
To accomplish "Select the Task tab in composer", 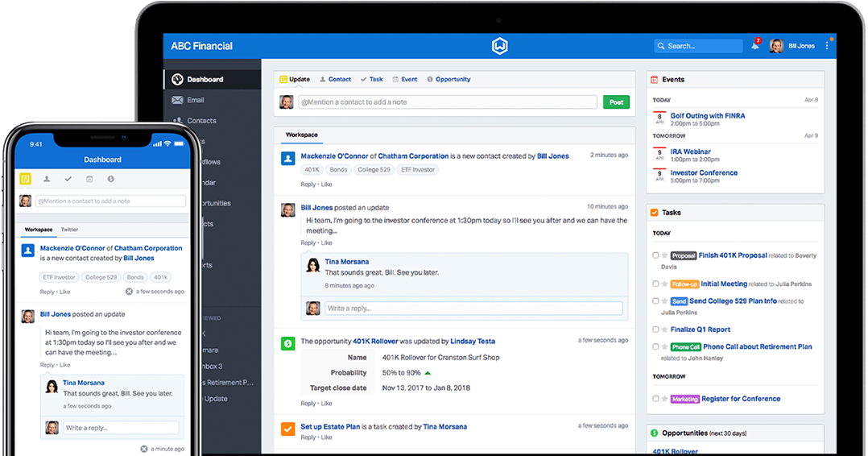I will click(371, 79).
